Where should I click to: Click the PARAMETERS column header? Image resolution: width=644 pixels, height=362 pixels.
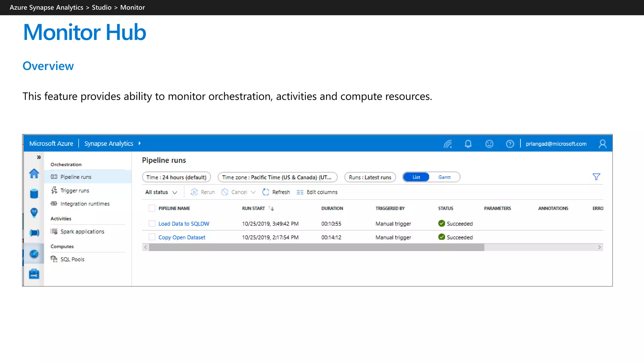[x=497, y=208]
